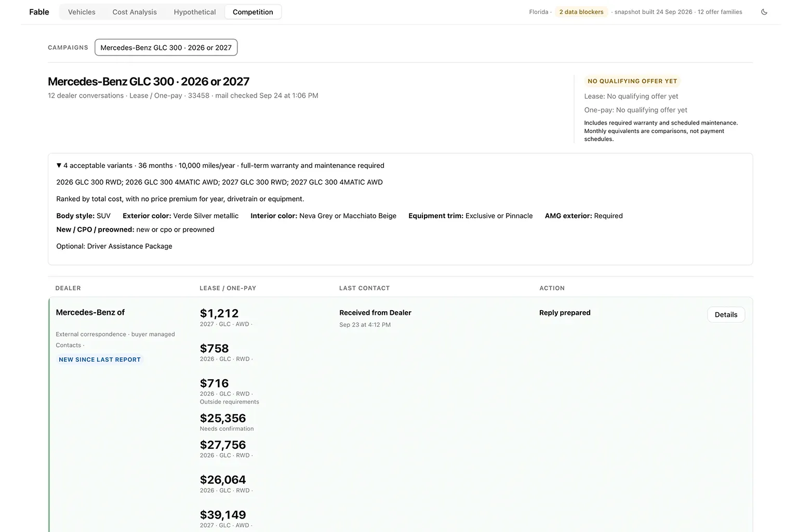Toggle dark mode moon icon
798x532 pixels.
[764, 12]
